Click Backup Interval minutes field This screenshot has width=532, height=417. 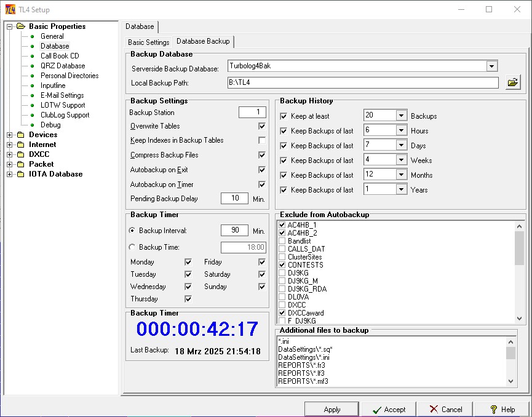234,231
